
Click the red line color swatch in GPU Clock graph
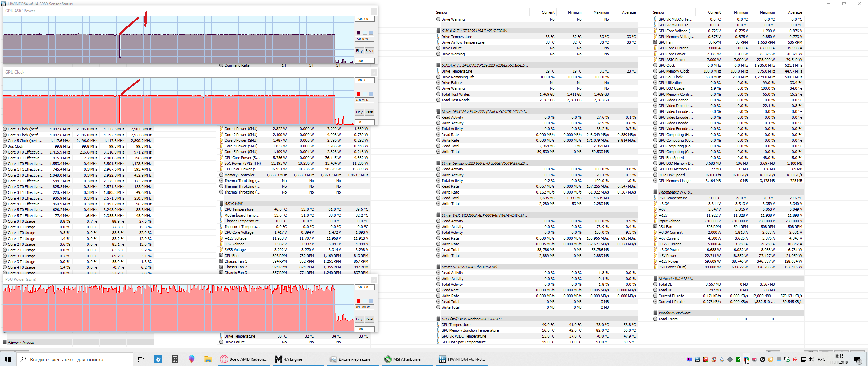coord(359,94)
